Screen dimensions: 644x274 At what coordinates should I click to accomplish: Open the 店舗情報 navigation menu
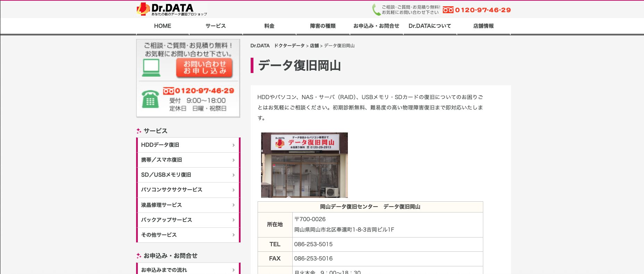[483, 26]
